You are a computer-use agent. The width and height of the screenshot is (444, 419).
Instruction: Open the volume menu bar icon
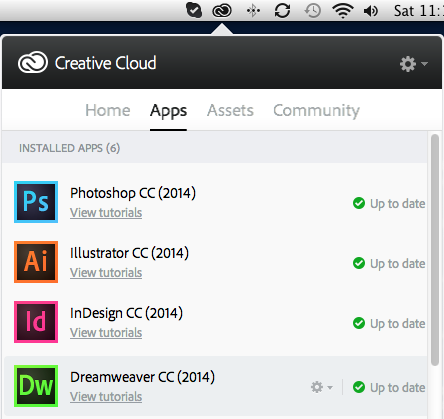(371, 11)
